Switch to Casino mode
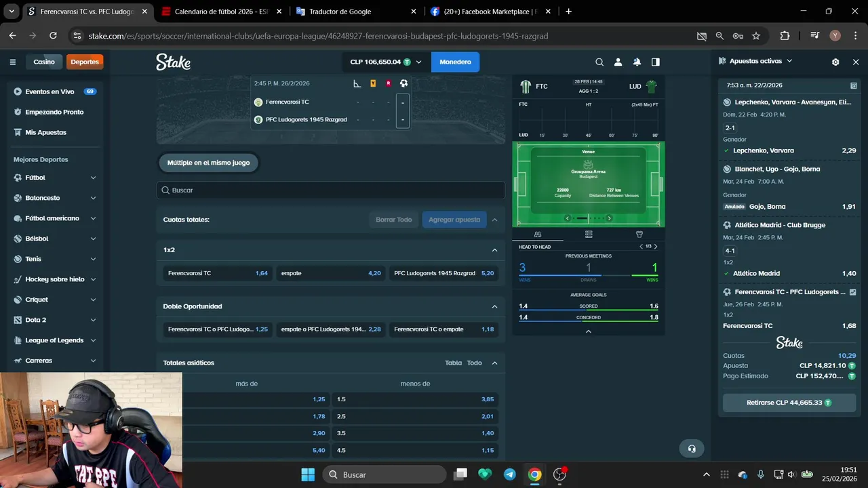The width and height of the screenshot is (868, 488). tap(44, 62)
